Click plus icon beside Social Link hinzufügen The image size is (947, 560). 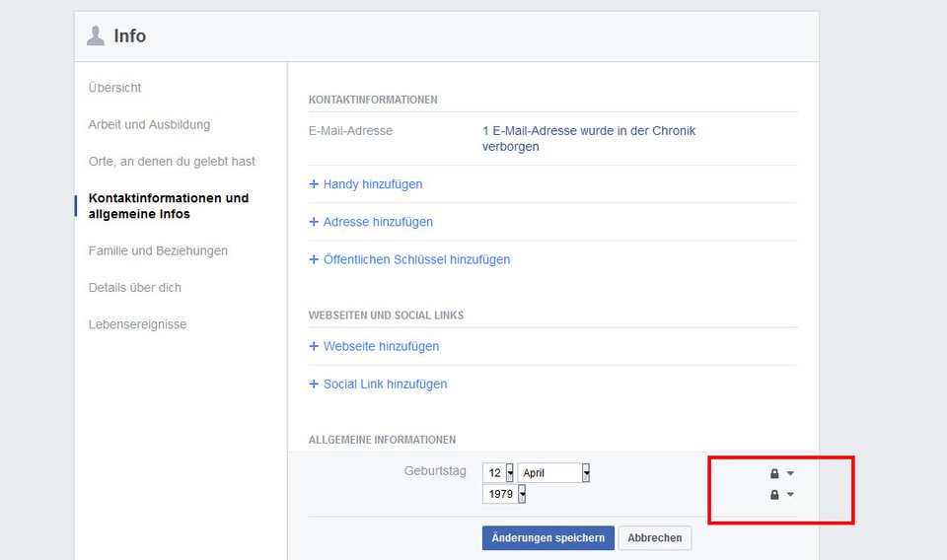point(314,384)
